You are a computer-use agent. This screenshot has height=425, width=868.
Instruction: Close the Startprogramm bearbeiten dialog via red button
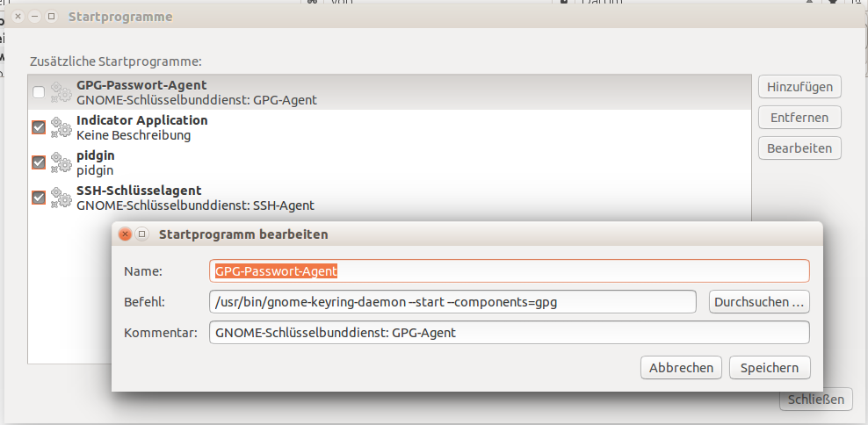coord(125,234)
